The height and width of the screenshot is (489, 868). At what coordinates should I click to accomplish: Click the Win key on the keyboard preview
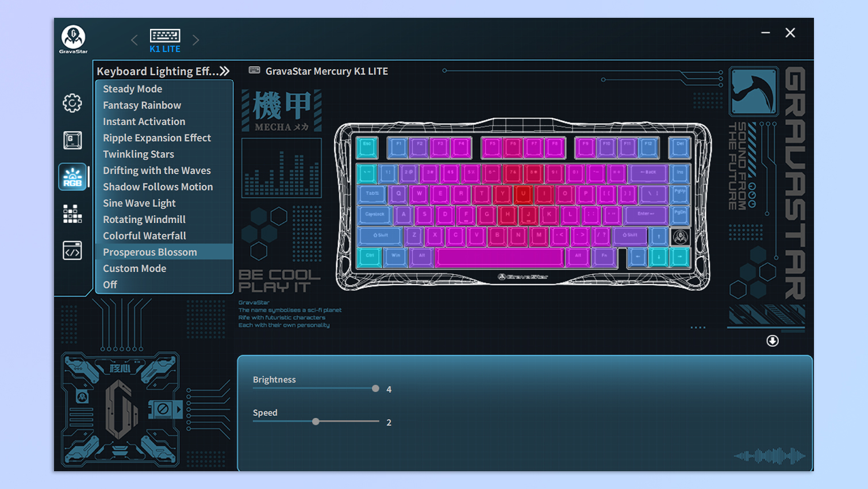[x=396, y=257]
